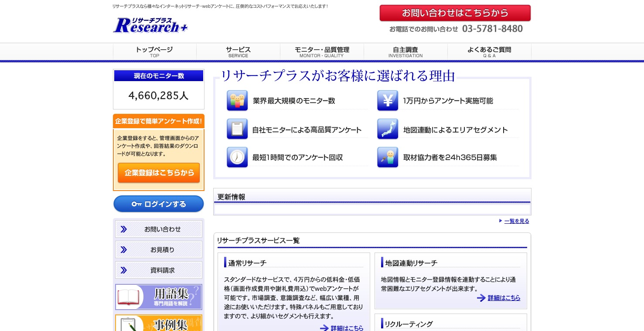Follow 詳細はこちら link under 地図連動リサーチ
This screenshot has width=644, height=331.
point(504,298)
